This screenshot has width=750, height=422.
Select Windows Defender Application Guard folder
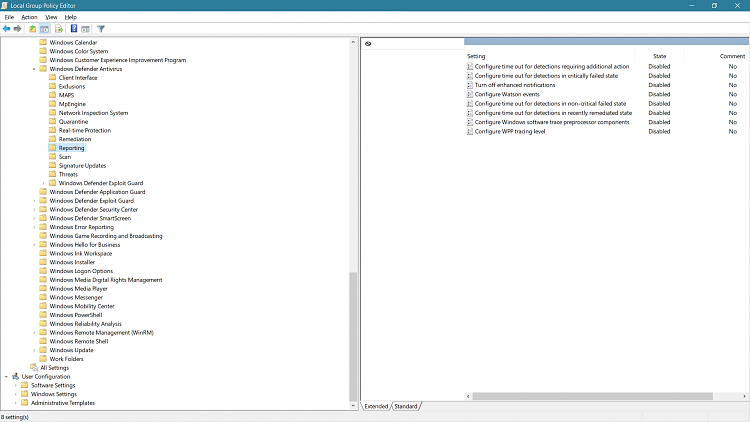(97, 192)
